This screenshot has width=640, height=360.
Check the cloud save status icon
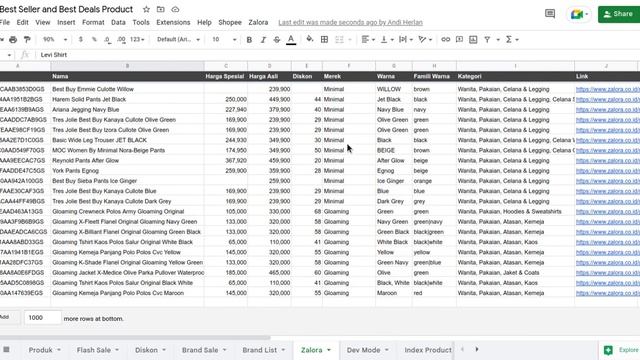click(x=175, y=9)
